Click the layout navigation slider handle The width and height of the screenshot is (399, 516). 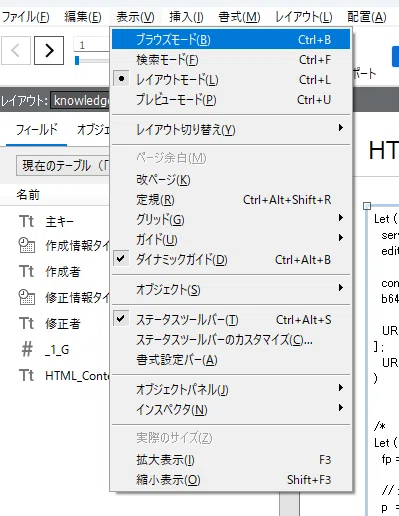coord(77,60)
